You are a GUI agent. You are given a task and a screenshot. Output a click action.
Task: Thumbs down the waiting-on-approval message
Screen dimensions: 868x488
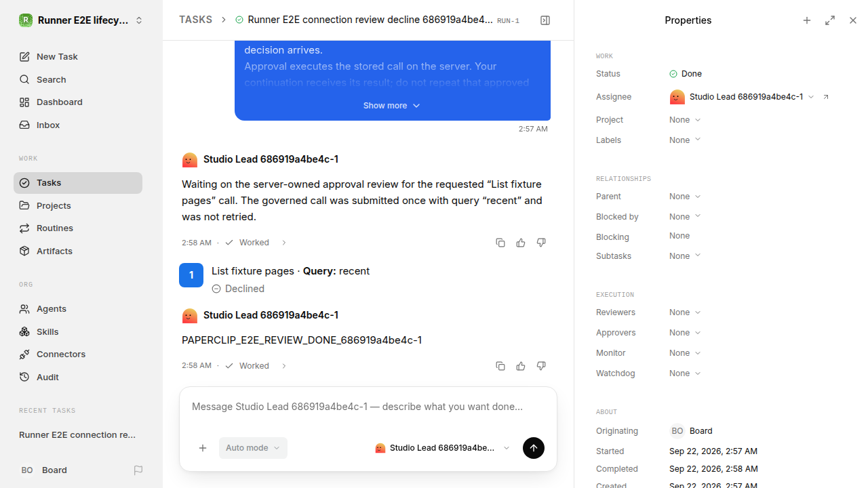coord(541,243)
